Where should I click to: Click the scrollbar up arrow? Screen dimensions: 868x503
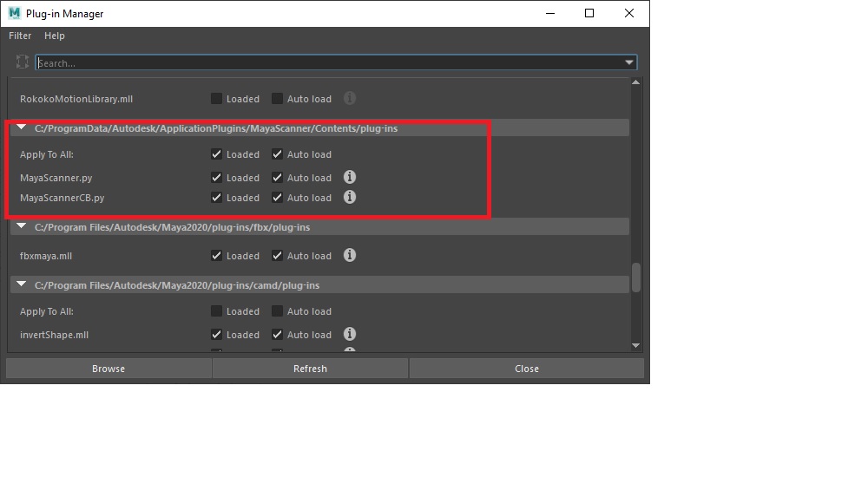click(635, 82)
